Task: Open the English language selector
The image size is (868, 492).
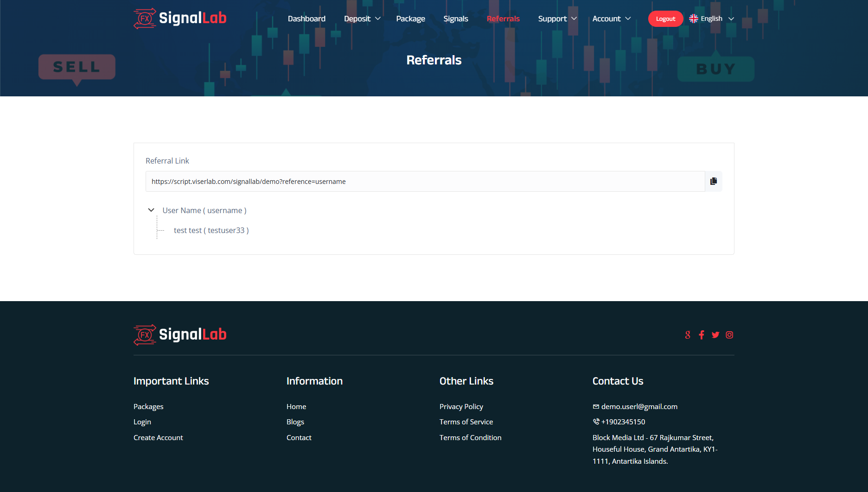Action: click(x=711, y=18)
